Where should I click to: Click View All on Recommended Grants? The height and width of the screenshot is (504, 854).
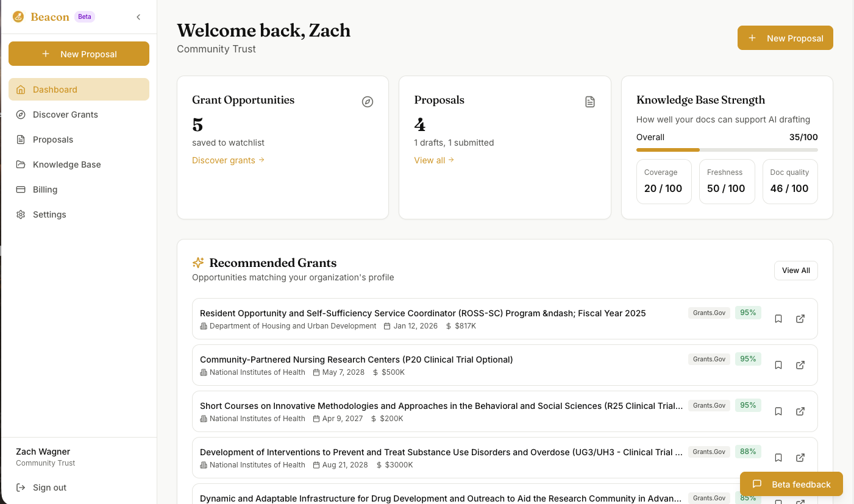click(x=795, y=270)
